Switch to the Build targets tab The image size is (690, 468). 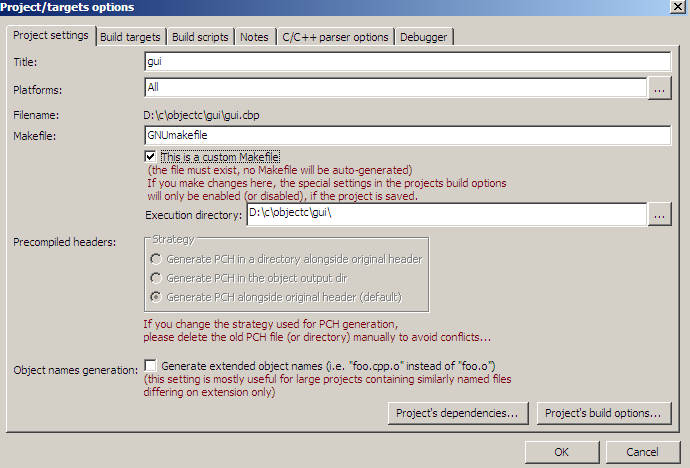[130, 37]
